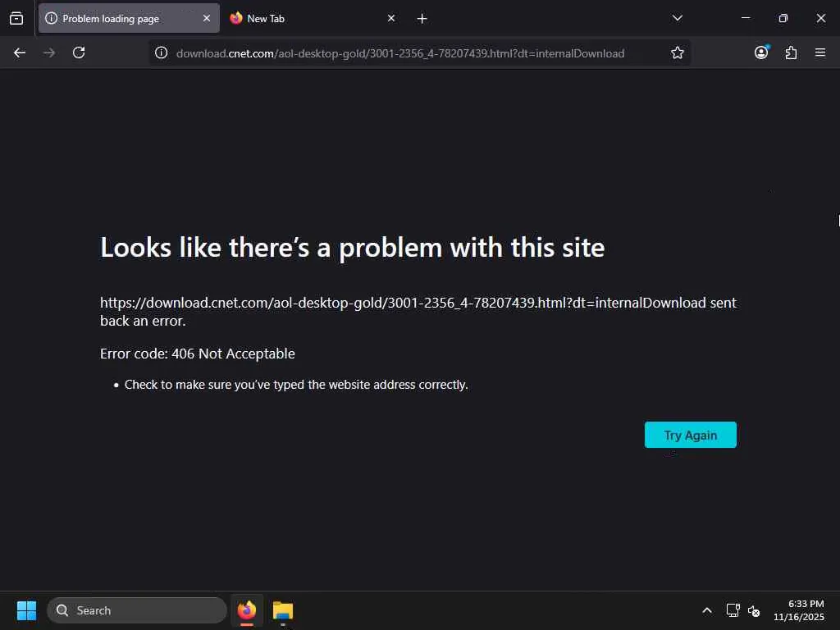Show site information for download.cnet.com
840x630 pixels.
[162, 52]
